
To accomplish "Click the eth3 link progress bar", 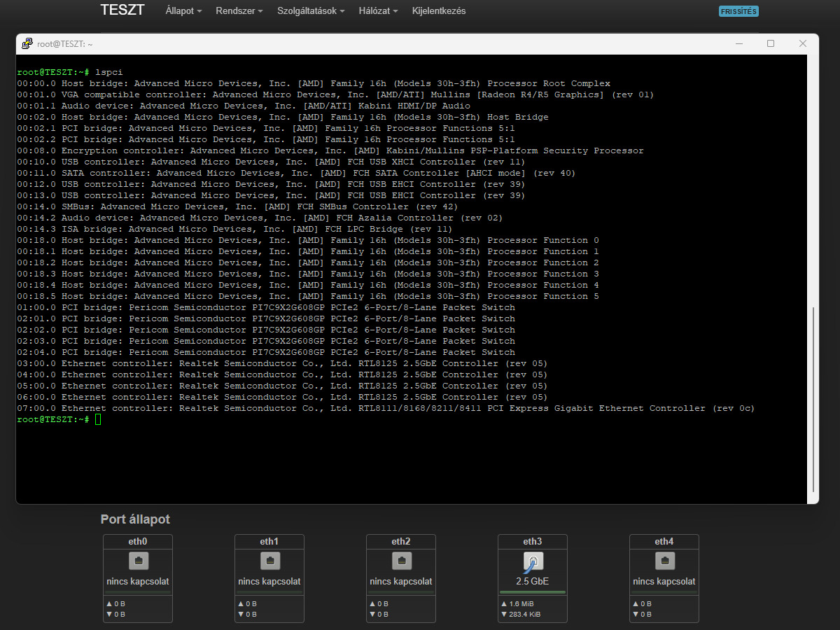I will pos(533,592).
